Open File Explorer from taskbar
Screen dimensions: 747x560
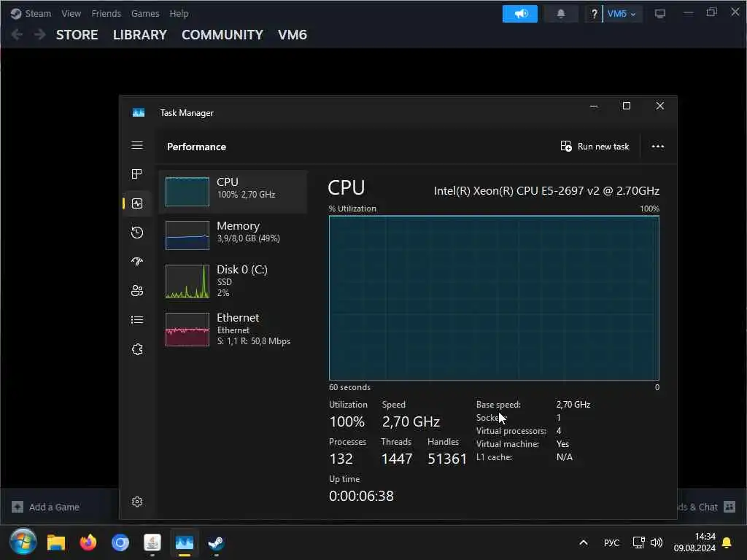click(x=55, y=542)
